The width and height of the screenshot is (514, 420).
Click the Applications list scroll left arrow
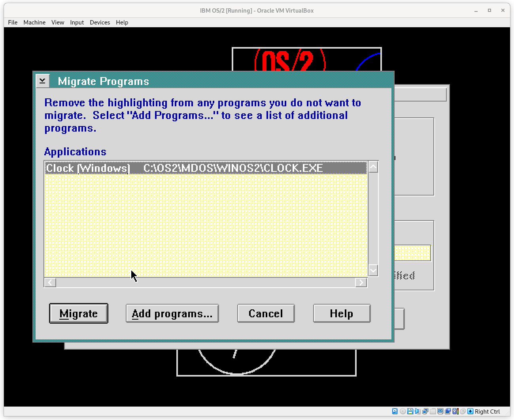(x=50, y=283)
